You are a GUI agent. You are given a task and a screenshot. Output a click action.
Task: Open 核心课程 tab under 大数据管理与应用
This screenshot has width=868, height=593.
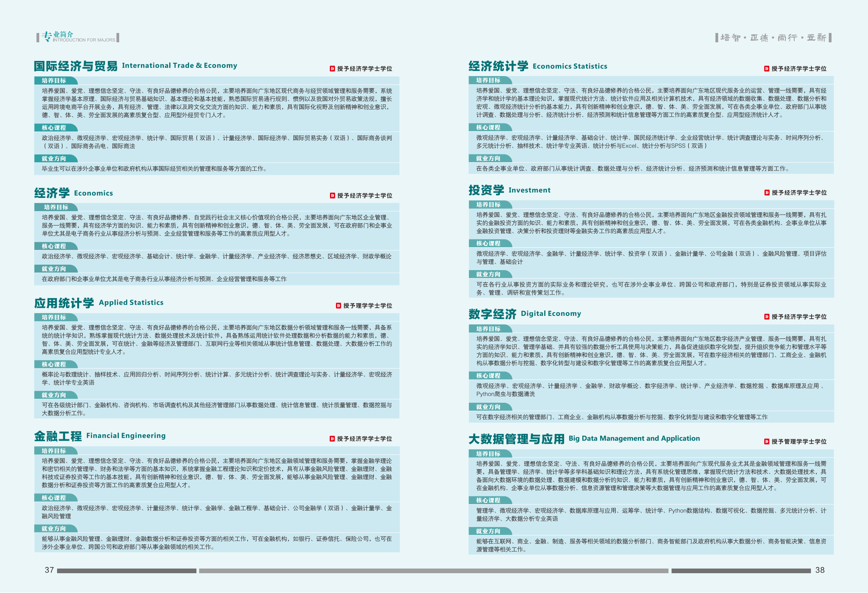[x=490, y=500]
